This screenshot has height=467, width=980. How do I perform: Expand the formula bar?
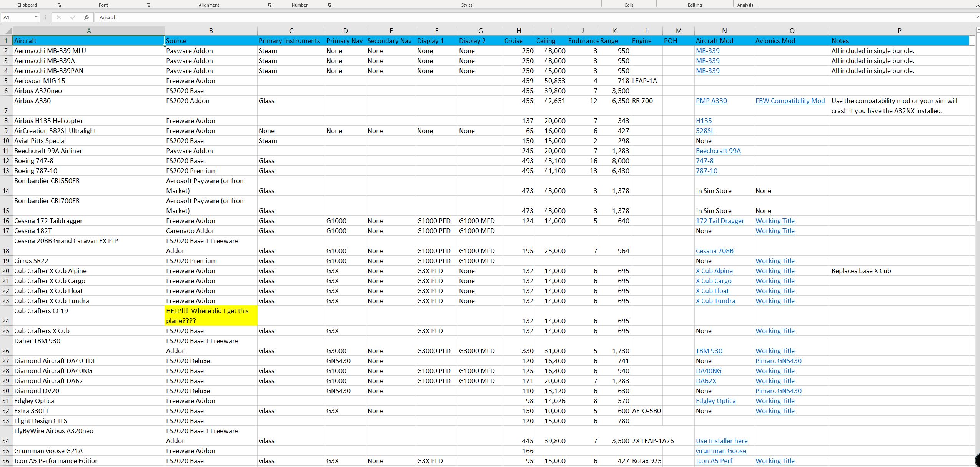click(x=977, y=17)
